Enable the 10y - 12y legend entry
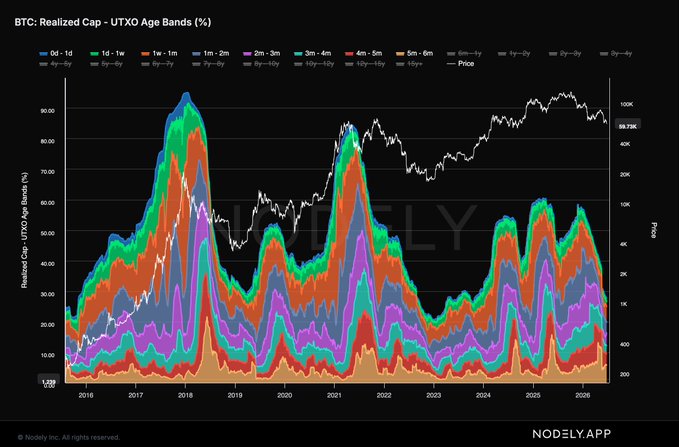 [314, 64]
